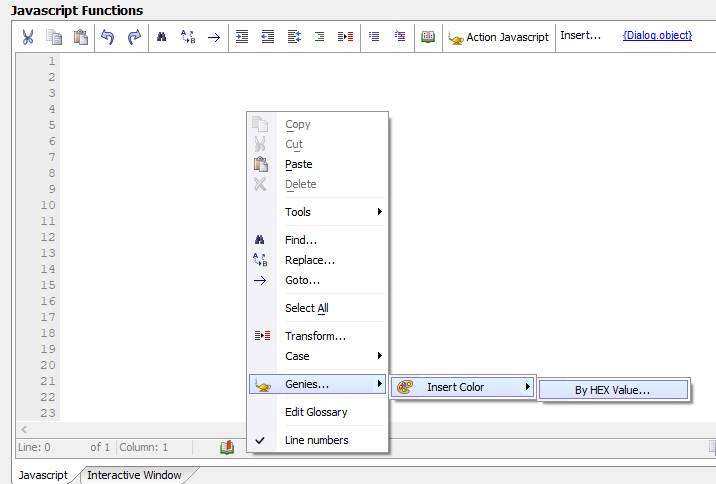716x484 pixels.
Task: Open Edit Glossary from context menu
Action: [318, 412]
